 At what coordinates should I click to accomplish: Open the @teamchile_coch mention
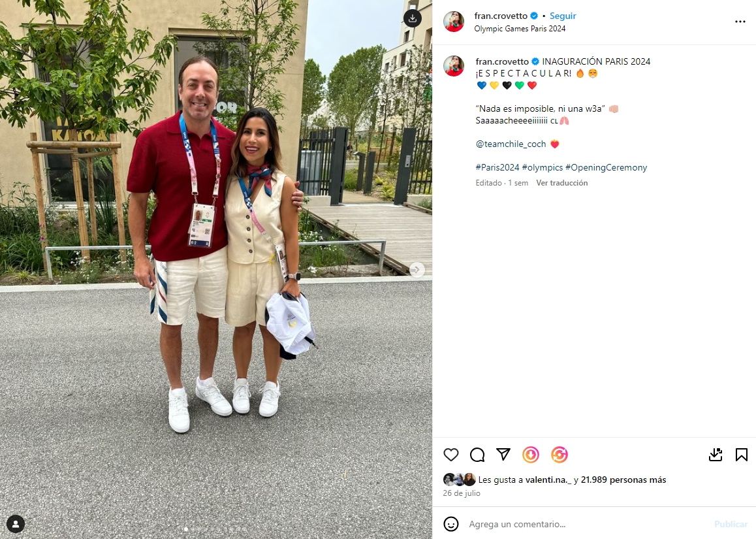511,144
